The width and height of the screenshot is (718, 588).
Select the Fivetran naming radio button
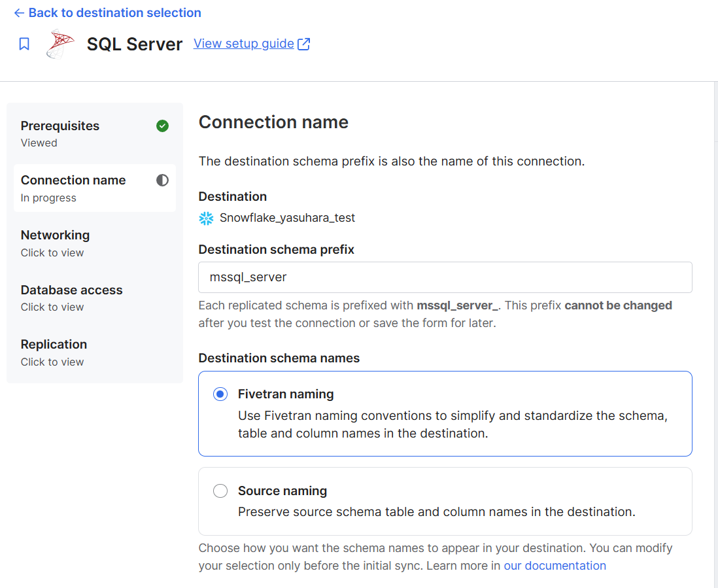220,394
